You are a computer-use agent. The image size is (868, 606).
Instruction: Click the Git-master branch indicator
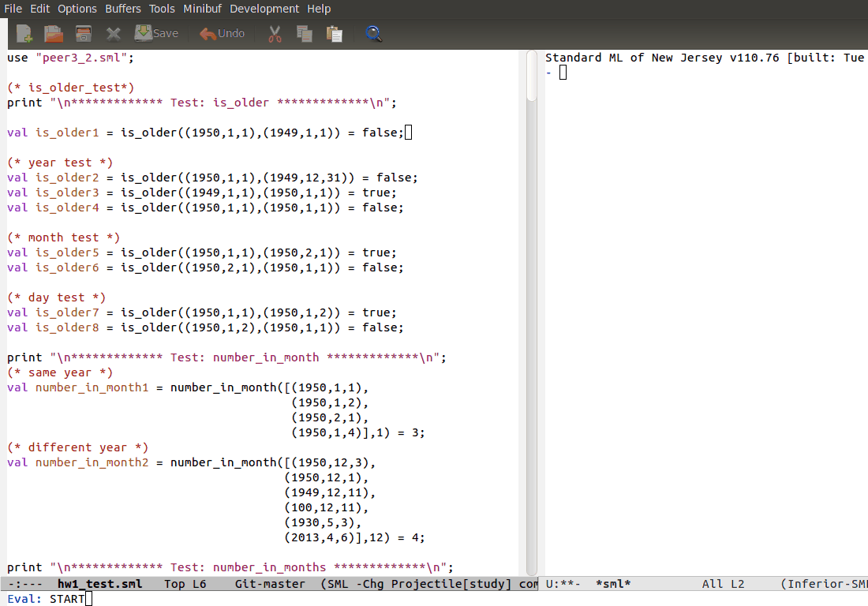point(271,583)
